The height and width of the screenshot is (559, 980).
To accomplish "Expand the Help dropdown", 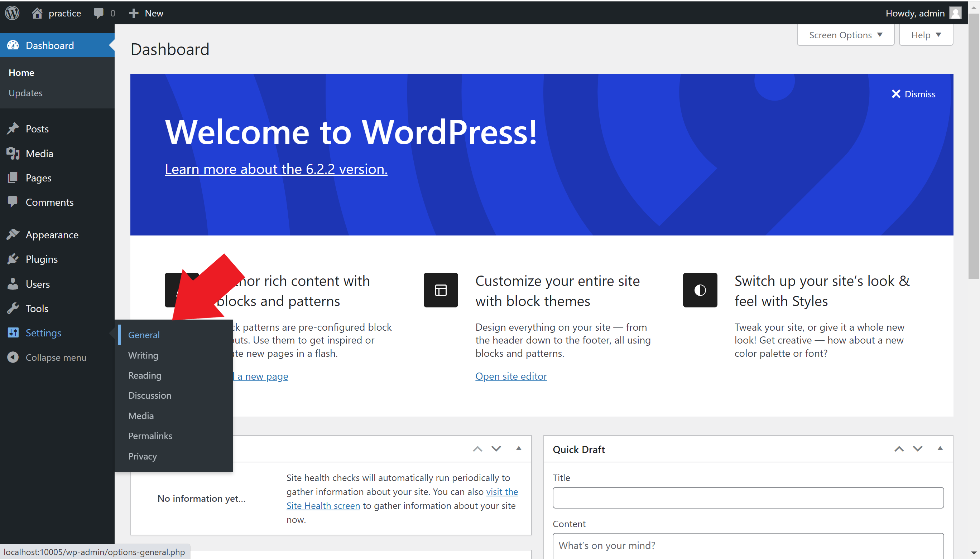I will 926,35.
